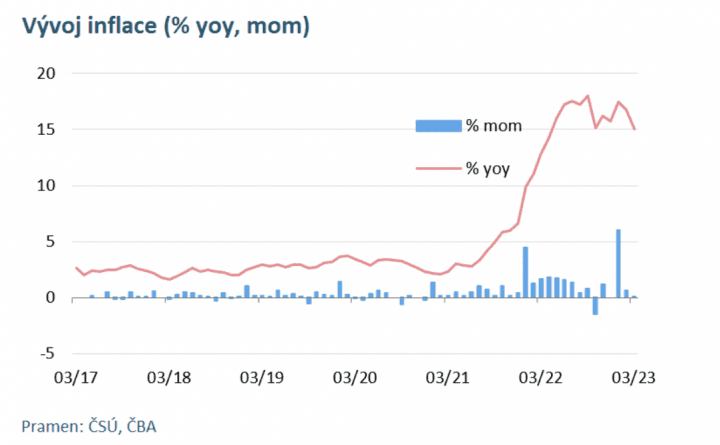This screenshot has width=720, height=445.
Task: Click the tall blue bar before 03/22
Action: tap(525, 272)
